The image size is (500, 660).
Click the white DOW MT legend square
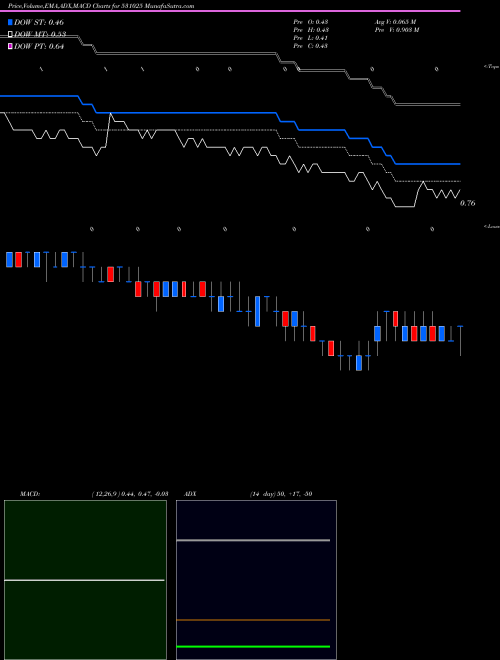coord(10,34)
